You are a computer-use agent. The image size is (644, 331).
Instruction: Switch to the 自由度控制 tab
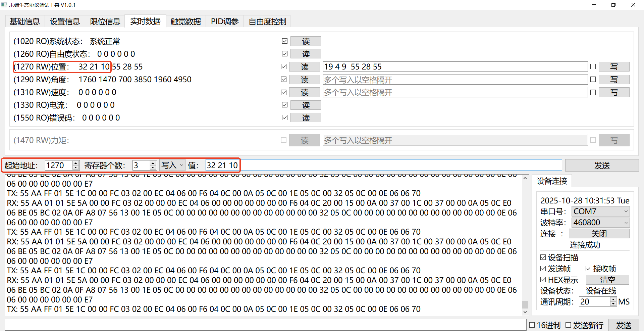(267, 21)
